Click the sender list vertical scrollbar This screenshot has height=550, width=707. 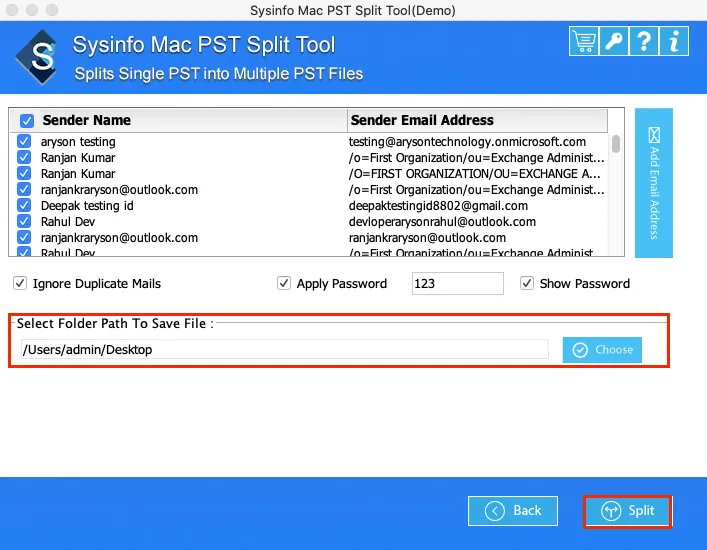click(616, 145)
